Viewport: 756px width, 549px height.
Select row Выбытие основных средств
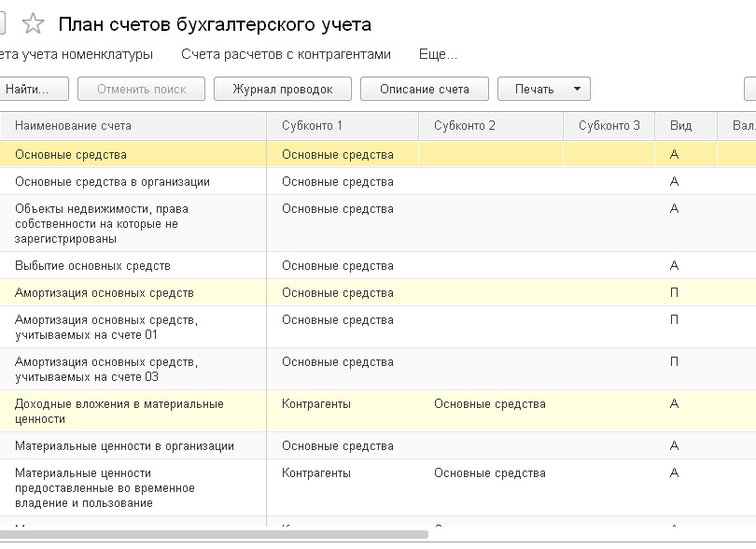(x=378, y=265)
